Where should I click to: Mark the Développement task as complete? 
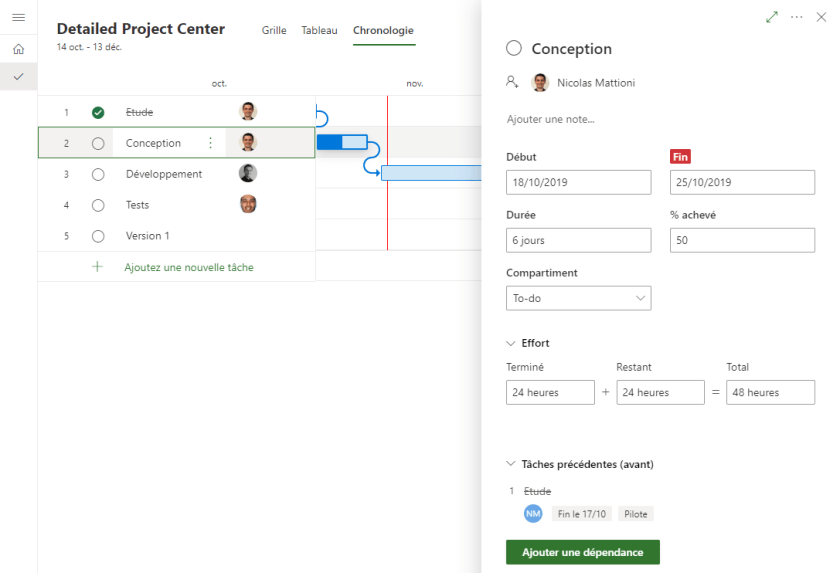tap(98, 174)
